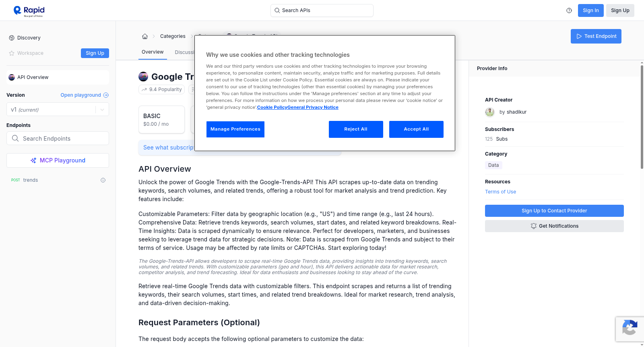Viewport: 644px width, 347px height.
Task: Click shadikur's avatar image
Action: 490,112
